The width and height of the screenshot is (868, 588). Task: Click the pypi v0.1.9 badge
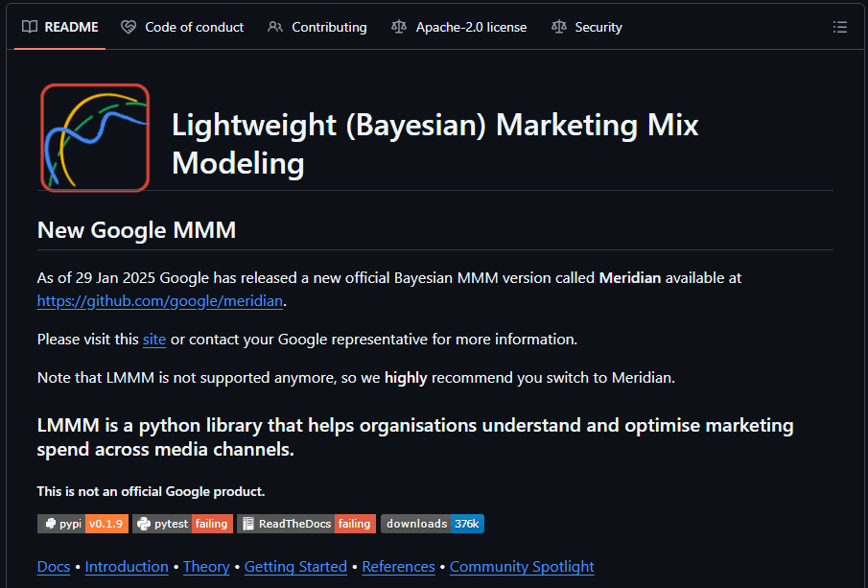click(x=83, y=524)
